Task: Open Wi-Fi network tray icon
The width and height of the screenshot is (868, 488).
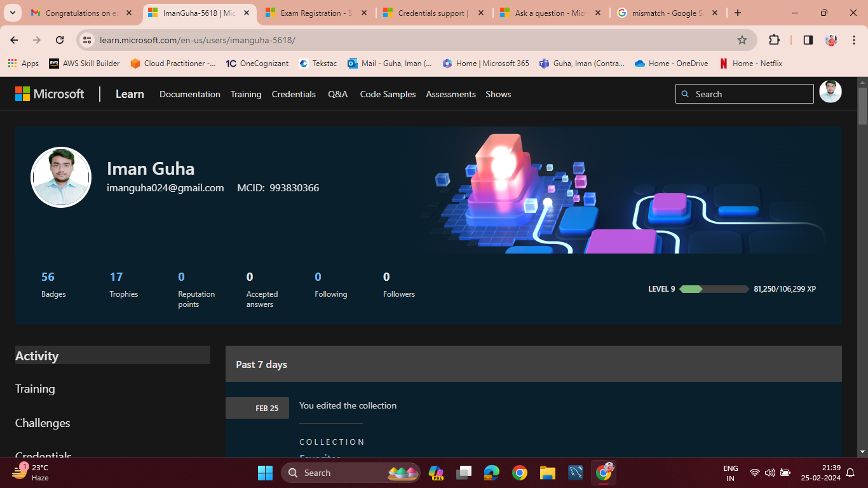Action: [754, 473]
